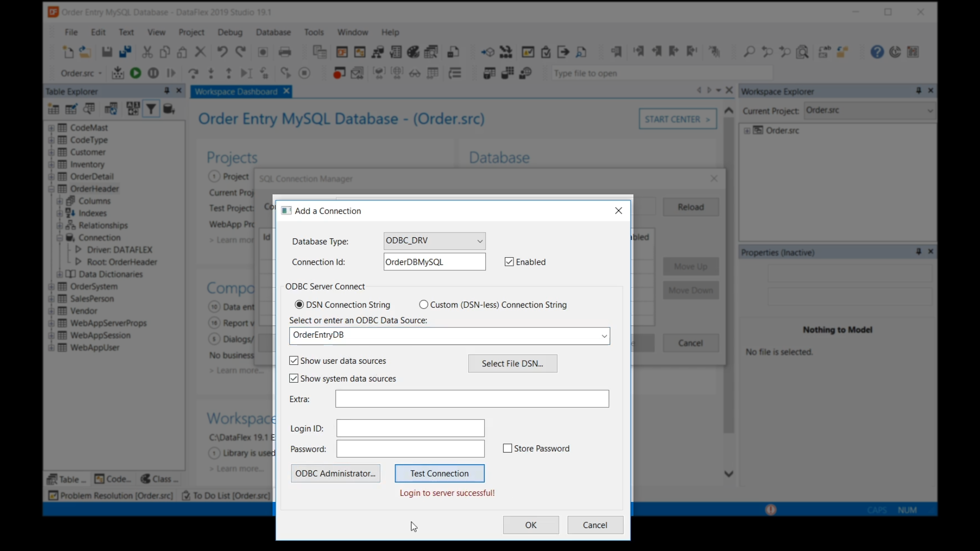The width and height of the screenshot is (980, 551).
Task: Click the ODBC Administrator button
Action: tap(335, 473)
